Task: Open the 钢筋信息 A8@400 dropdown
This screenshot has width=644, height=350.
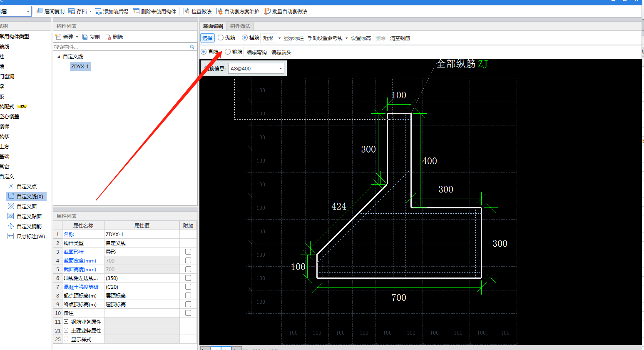Action: click(x=281, y=68)
